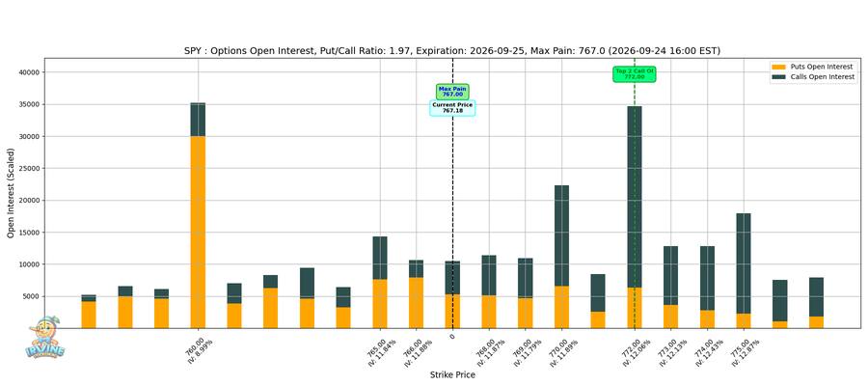Click the tall dark calls bar at strike 772
The width and height of the screenshot is (868, 386).
click(635, 197)
